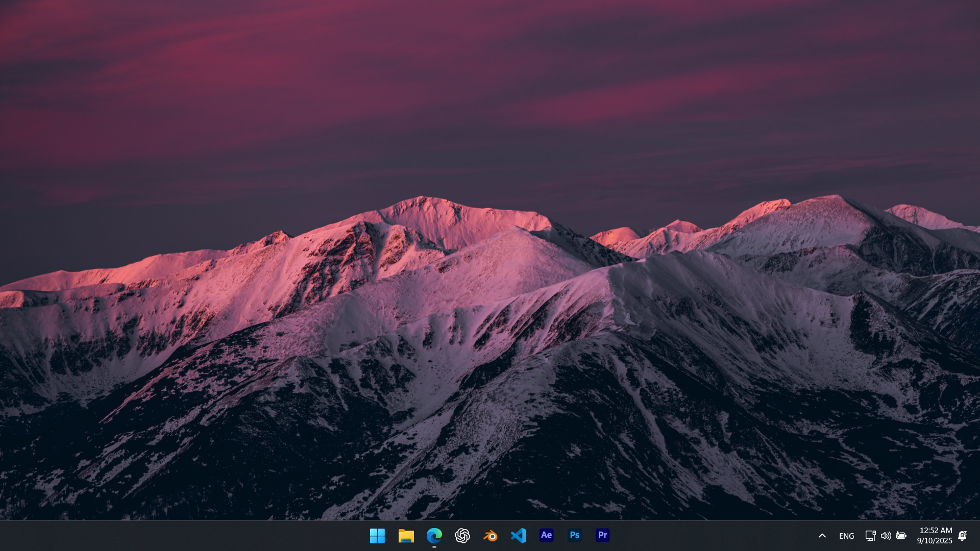Open the Windows Start menu
The width and height of the screenshot is (980, 551).
click(x=377, y=536)
